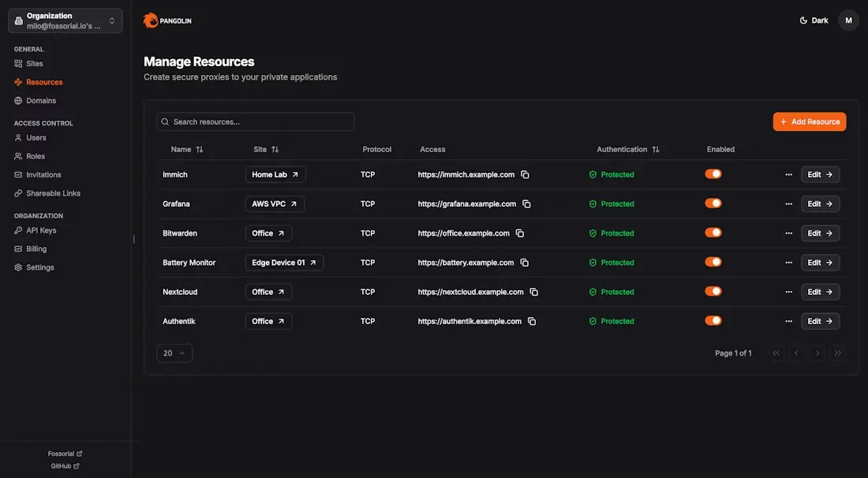Open Shareable Links in sidebar
The height and width of the screenshot is (478, 868).
(53, 193)
